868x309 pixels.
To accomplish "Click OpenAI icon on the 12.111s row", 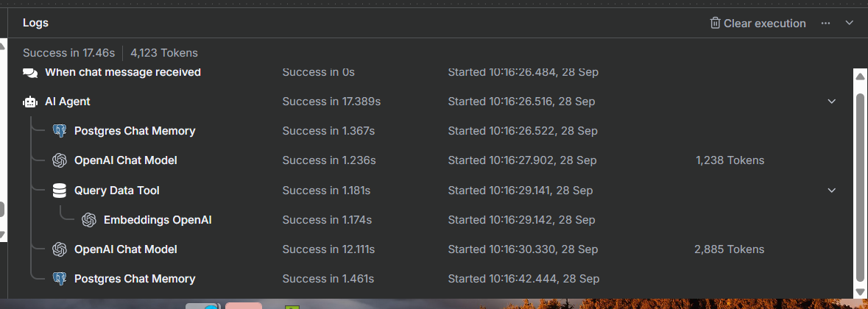I will pyautogui.click(x=60, y=249).
